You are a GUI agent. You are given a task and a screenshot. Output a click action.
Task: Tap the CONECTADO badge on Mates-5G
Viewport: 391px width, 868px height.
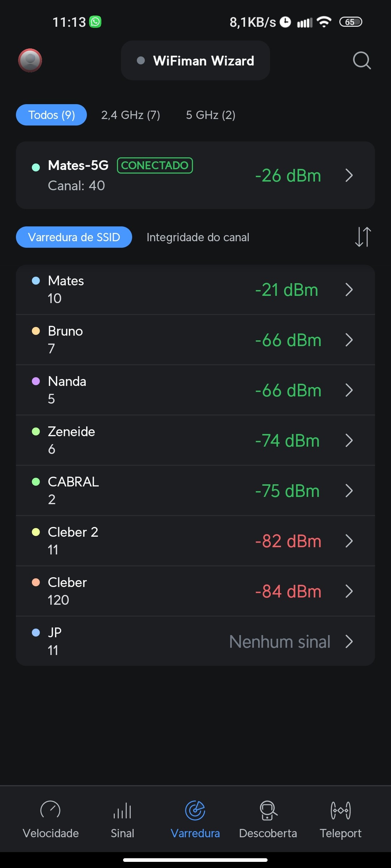tap(155, 165)
